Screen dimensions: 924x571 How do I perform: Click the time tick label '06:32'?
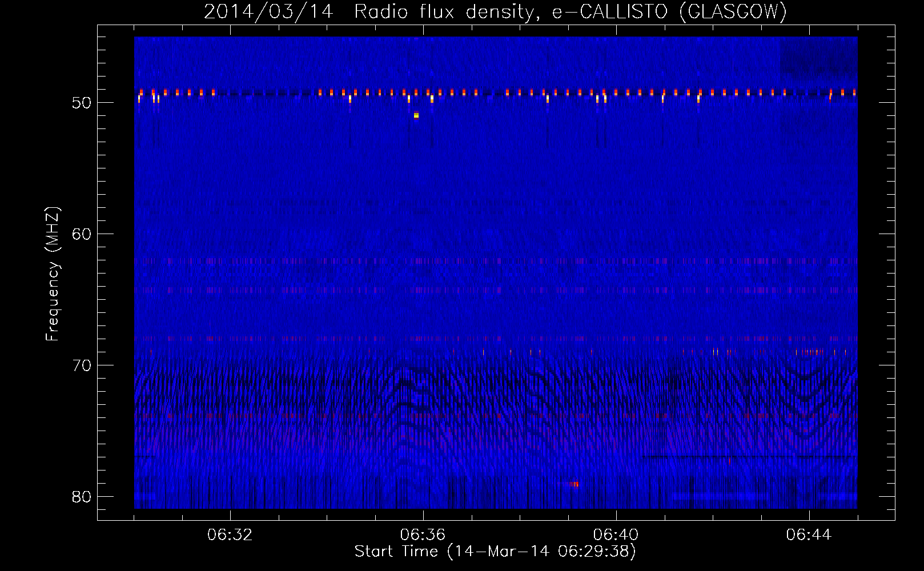(230, 535)
